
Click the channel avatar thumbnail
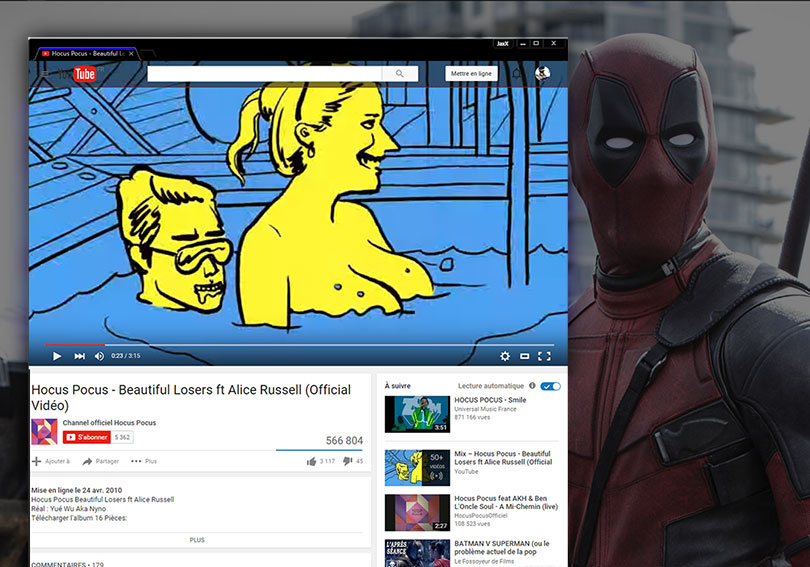tap(44, 432)
